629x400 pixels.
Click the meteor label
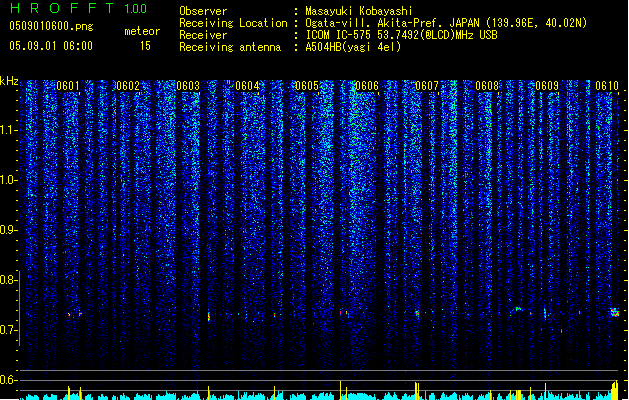click(142, 31)
